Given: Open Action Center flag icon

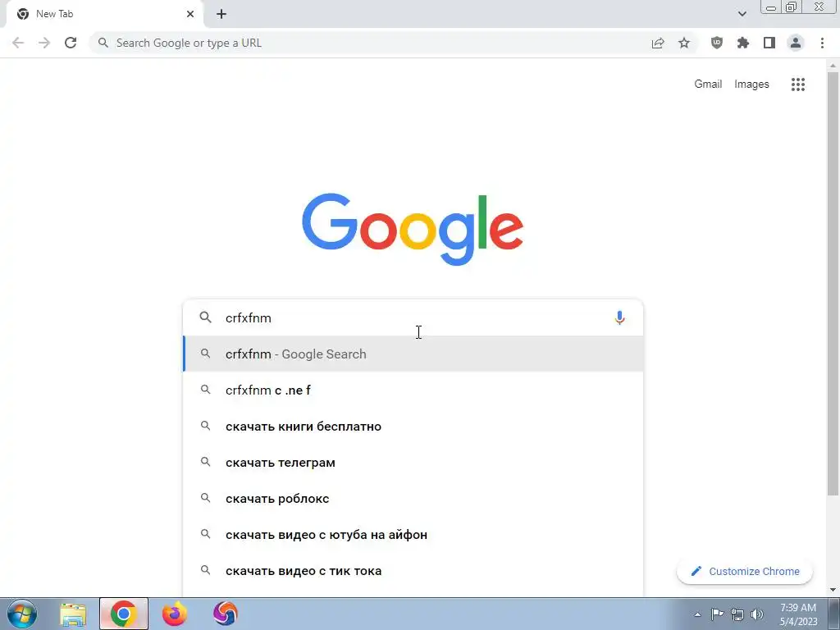Looking at the screenshot, I should point(717,614).
